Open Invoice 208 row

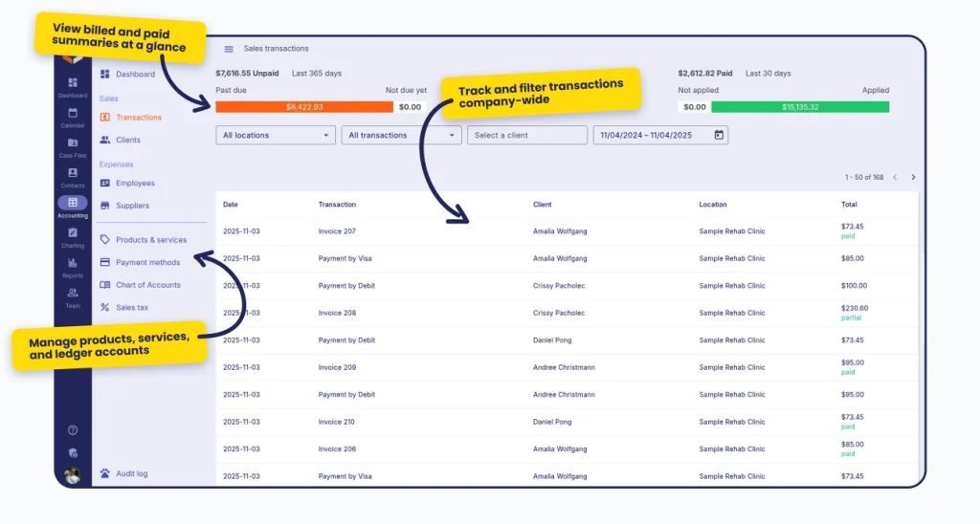(x=567, y=313)
